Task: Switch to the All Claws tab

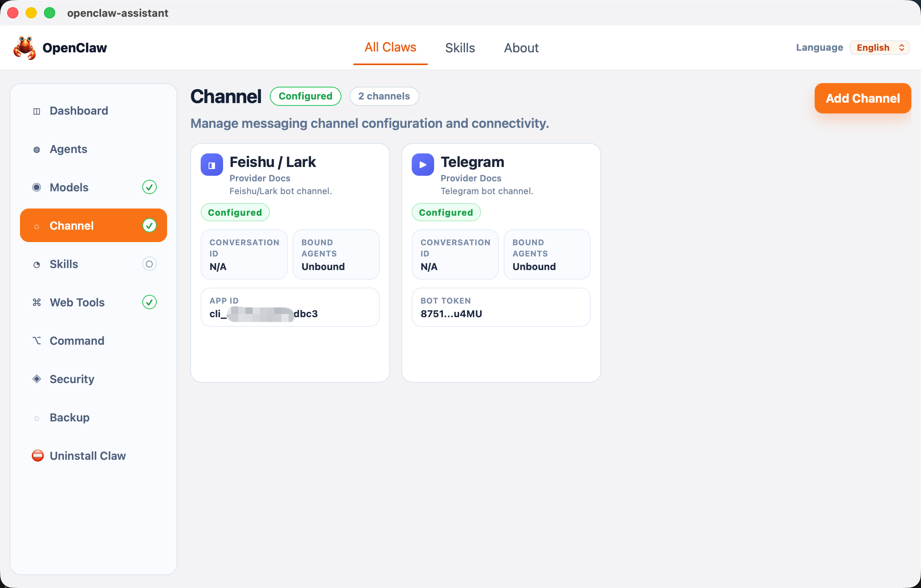Action: (391, 48)
